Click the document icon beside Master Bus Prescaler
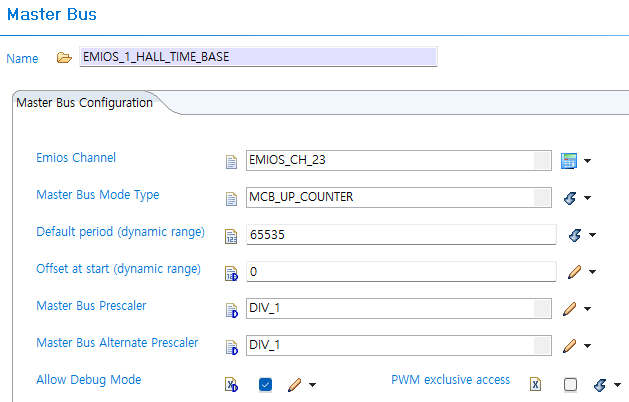Screen dimensions: 629x402 click(231, 310)
